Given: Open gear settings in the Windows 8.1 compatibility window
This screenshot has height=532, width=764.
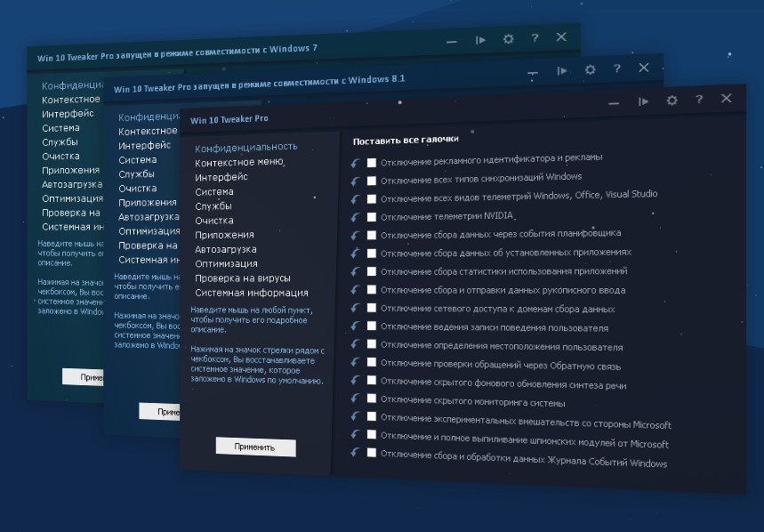Looking at the screenshot, I should point(590,69).
